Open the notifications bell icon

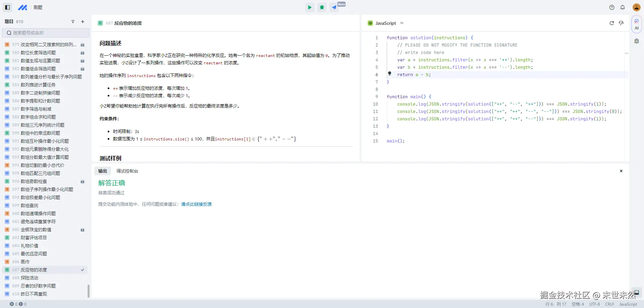(x=623, y=7)
